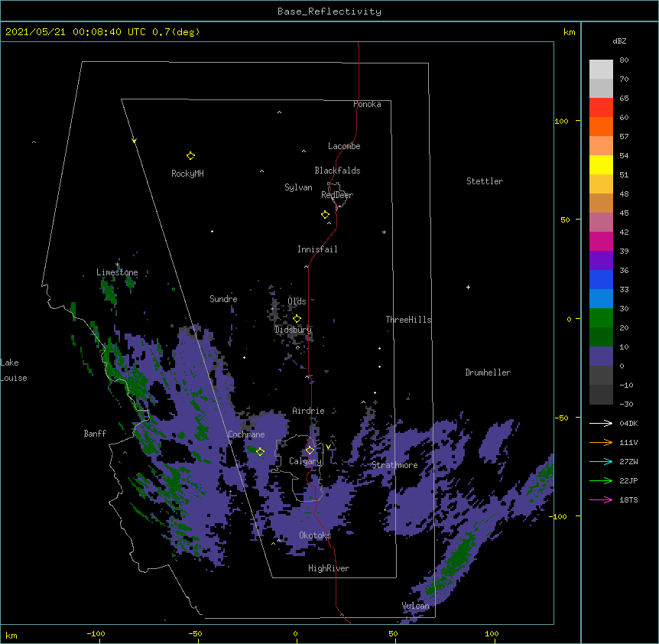Click the Vulcan label
Image resolution: width=659 pixels, height=644 pixels.
pyautogui.click(x=415, y=606)
